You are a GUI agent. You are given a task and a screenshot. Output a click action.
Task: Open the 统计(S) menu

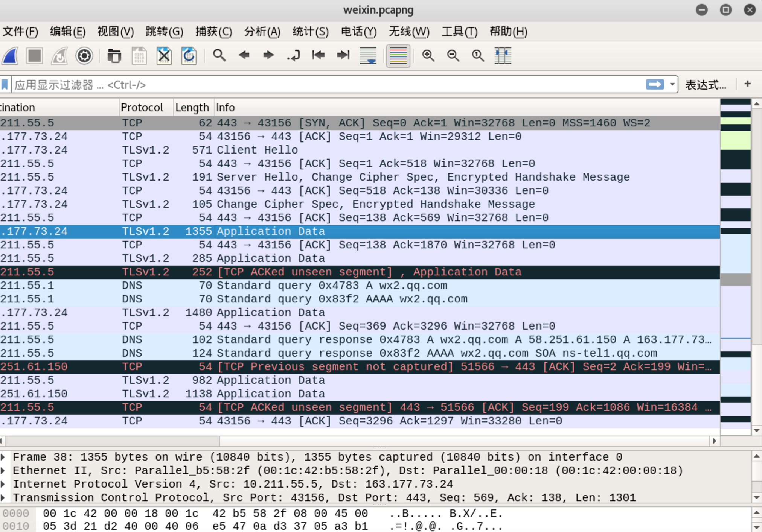(x=310, y=32)
